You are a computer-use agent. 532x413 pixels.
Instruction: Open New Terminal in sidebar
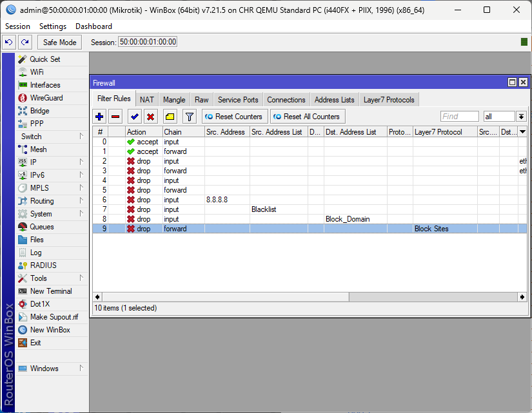point(51,291)
